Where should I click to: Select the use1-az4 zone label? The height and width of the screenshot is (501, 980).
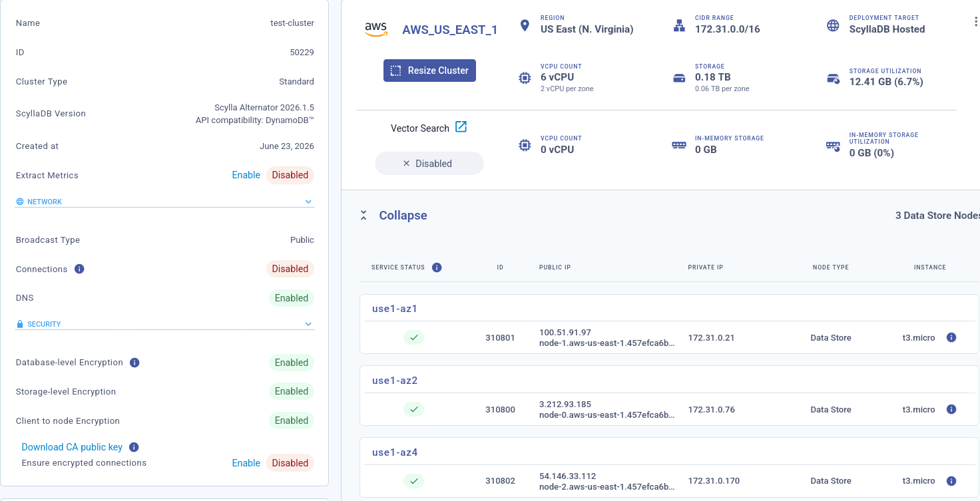click(x=395, y=452)
